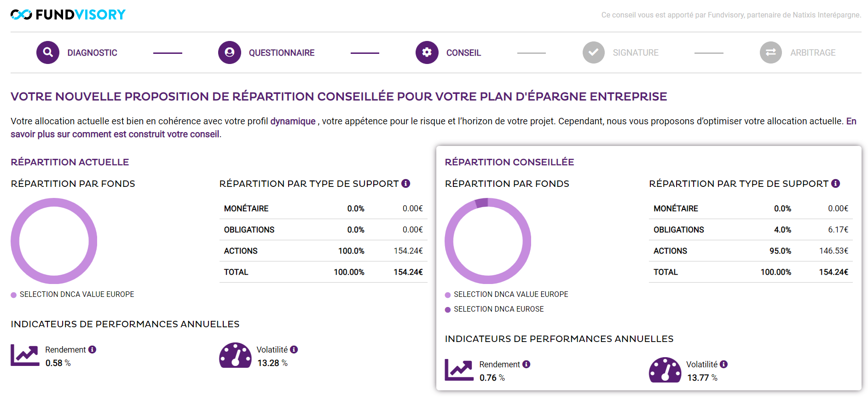Click the Arbitrage arrows step icon
Viewport: 868px width, 400px height.
coord(770,52)
